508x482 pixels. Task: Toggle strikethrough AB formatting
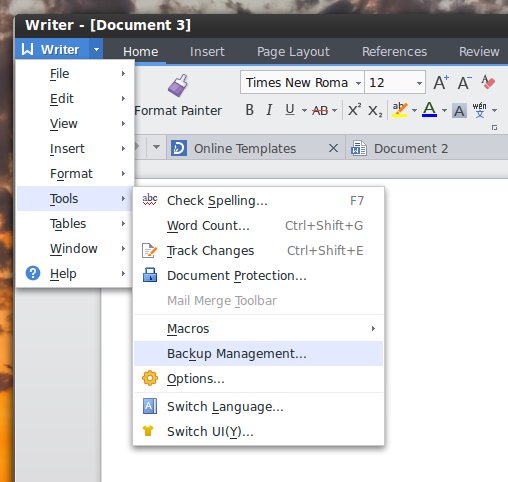point(320,110)
